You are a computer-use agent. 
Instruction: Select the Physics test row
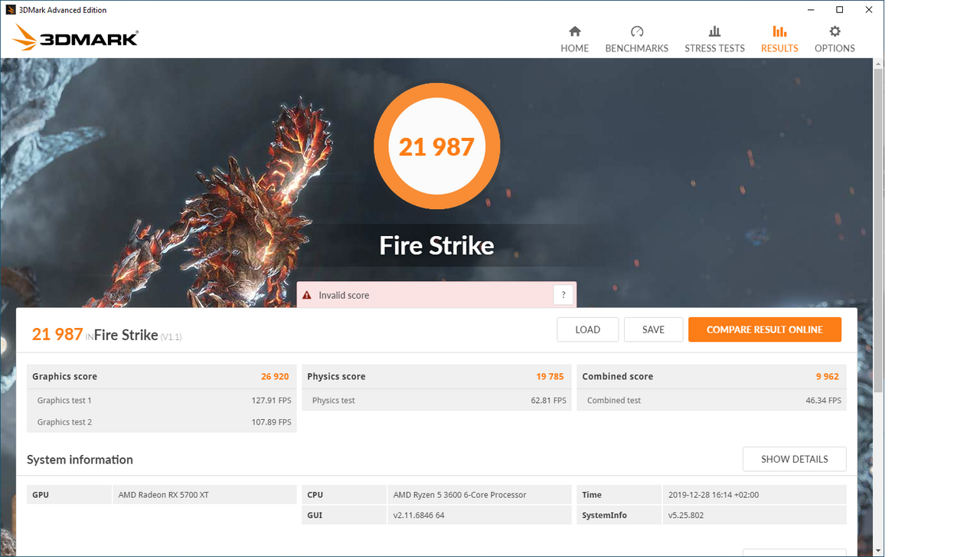click(436, 400)
